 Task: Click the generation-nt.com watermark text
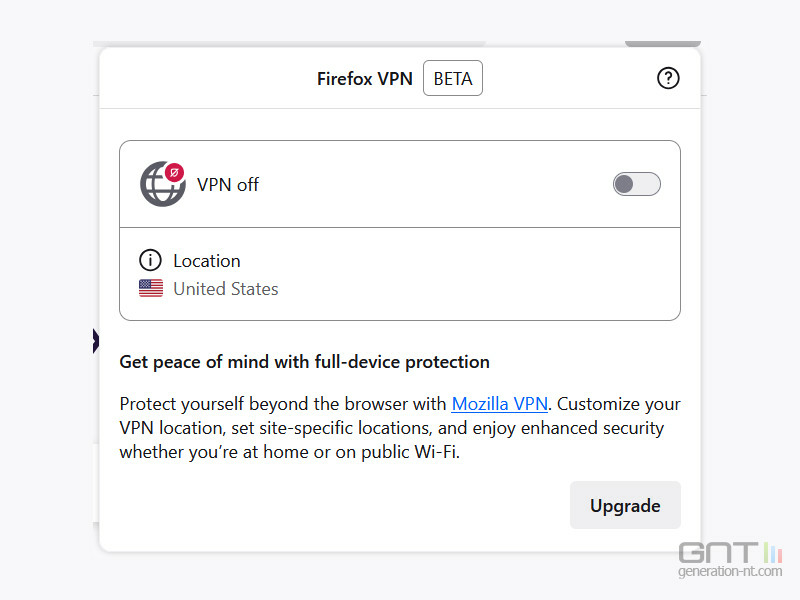point(729,572)
